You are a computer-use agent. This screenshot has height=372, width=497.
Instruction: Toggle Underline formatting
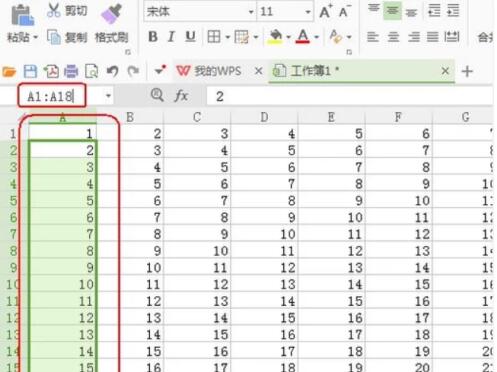pyautogui.click(x=190, y=37)
